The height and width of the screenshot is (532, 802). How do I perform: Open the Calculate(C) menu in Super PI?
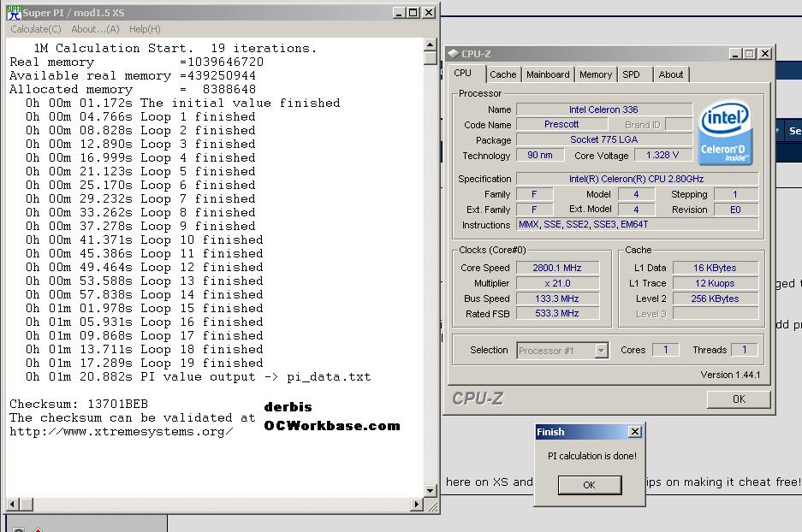35,29
